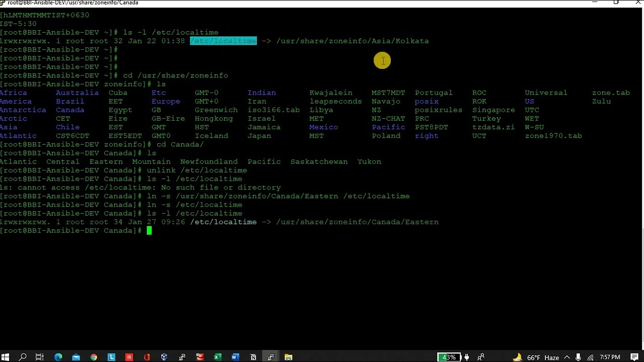Click the highlighted /etc/localtime text
Image resolution: width=644 pixels, height=362 pixels.
[223, 41]
